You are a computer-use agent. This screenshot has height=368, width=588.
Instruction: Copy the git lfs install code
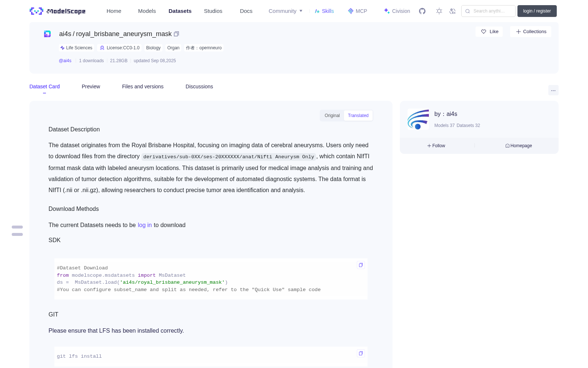[x=361, y=353]
